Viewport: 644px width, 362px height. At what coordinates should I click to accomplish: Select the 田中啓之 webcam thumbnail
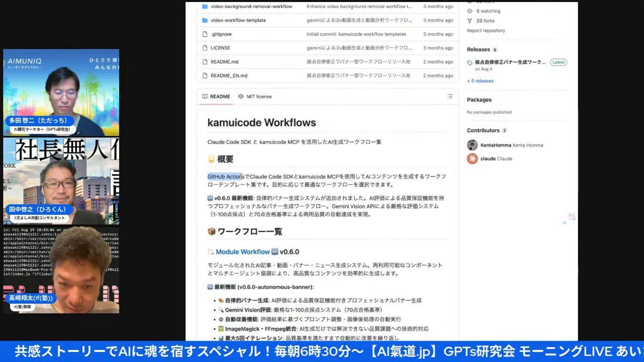[61, 182]
